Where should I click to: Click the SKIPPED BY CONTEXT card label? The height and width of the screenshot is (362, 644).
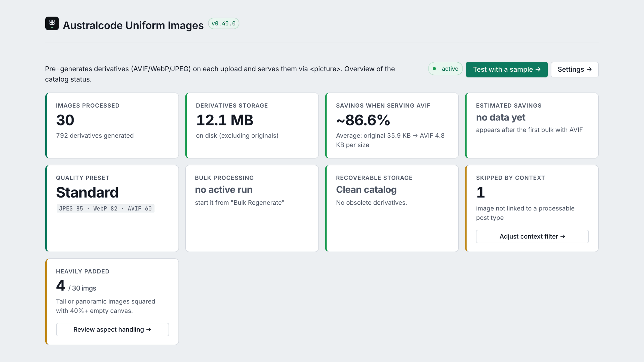510,178
